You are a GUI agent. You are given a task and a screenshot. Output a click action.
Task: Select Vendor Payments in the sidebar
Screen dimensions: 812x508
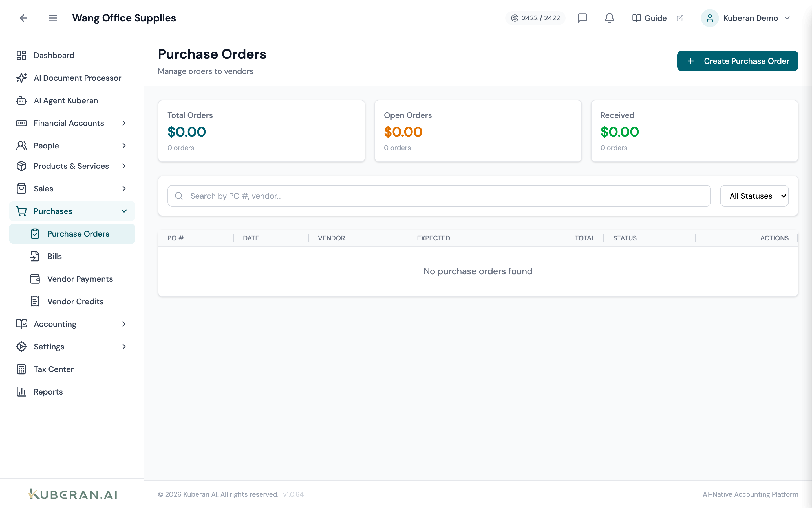coord(72,279)
